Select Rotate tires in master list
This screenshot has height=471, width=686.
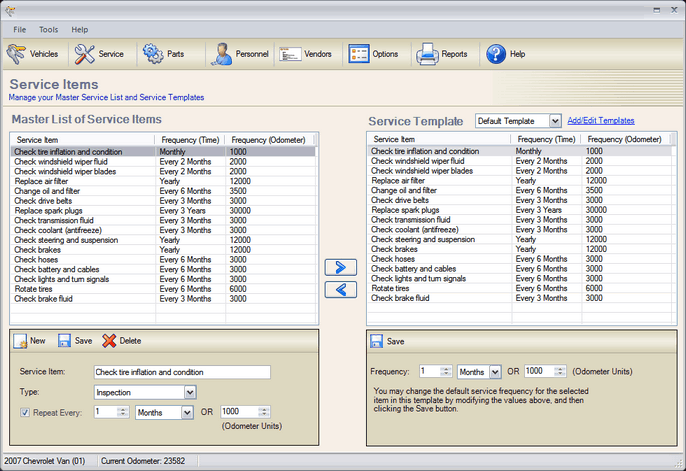(x=162, y=289)
